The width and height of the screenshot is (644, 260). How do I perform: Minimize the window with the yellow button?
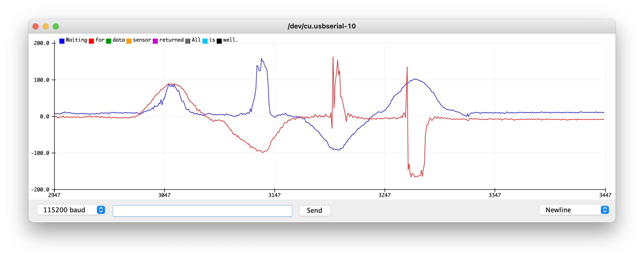point(46,26)
